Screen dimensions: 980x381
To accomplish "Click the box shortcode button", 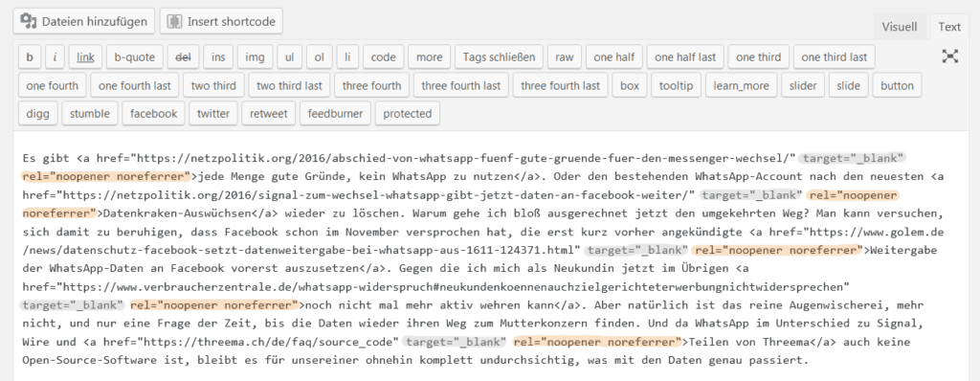I will point(630,86).
